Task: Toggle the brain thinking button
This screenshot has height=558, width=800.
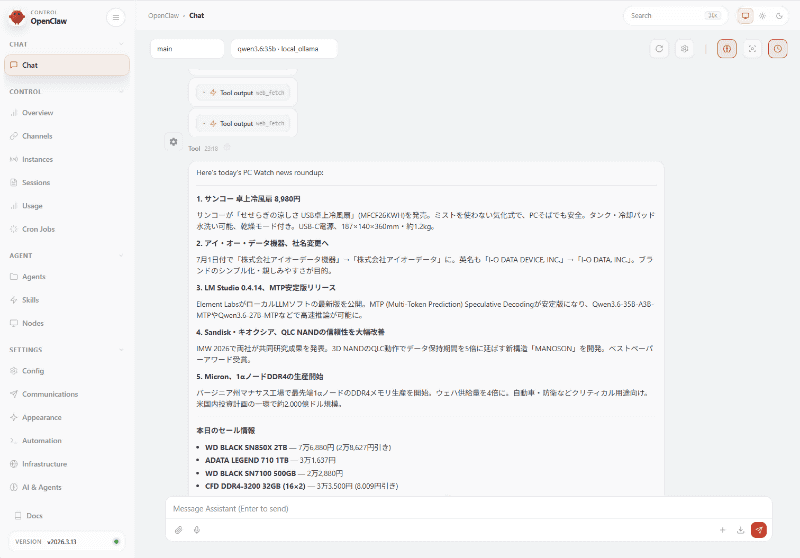Action: [727, 49]
